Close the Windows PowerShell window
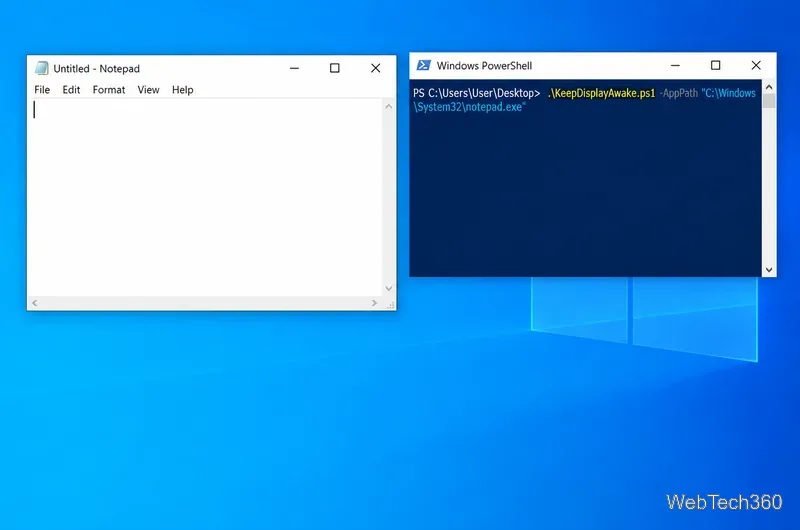 [756, 65]
